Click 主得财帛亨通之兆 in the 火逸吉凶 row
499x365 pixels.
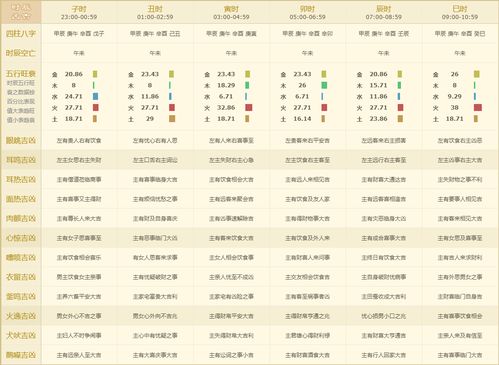307,316
